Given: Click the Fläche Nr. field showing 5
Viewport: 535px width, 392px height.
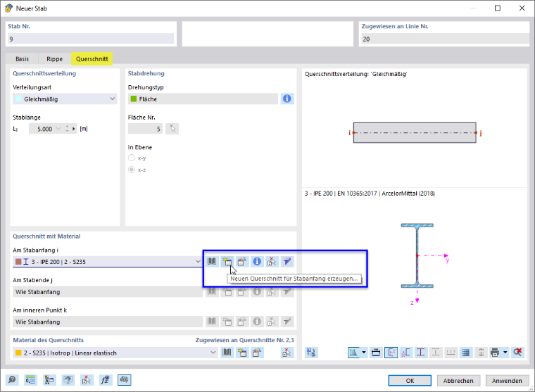Looking at the screenshot, I should (145, 129).
